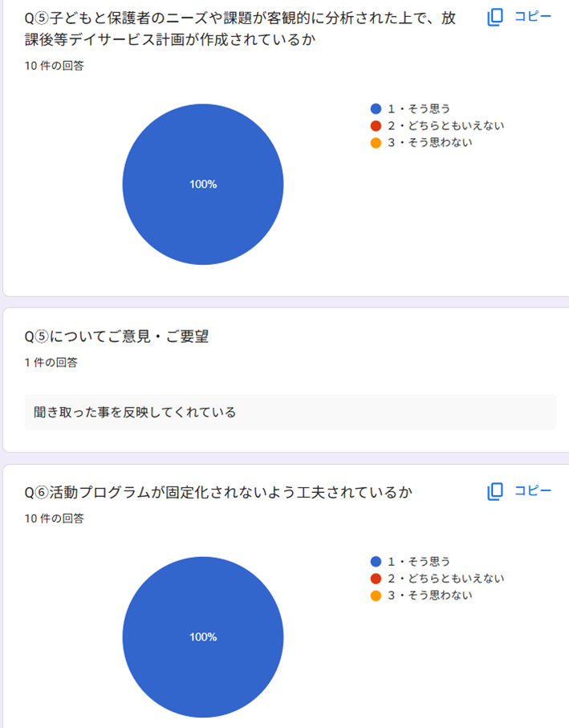Select 2・どちらともいえない legend entry in Q⑥ chart
569x728 pixels.
[x=445, y=578]
